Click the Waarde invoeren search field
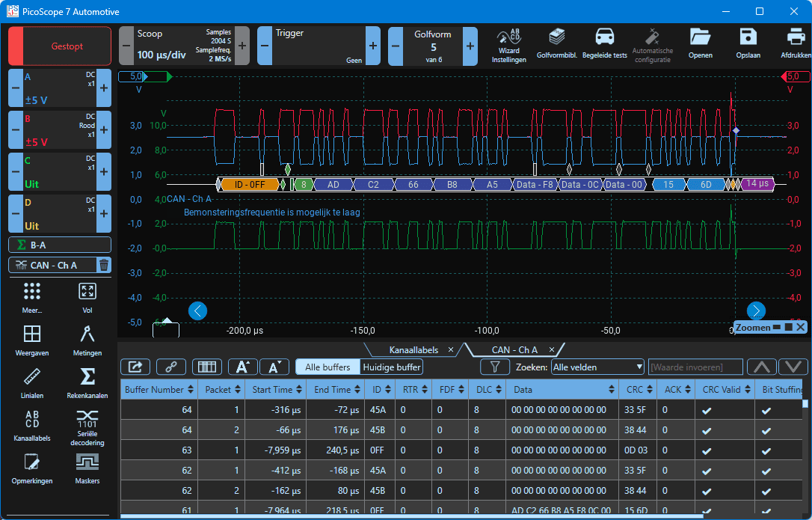 click(x=695, y=367)
